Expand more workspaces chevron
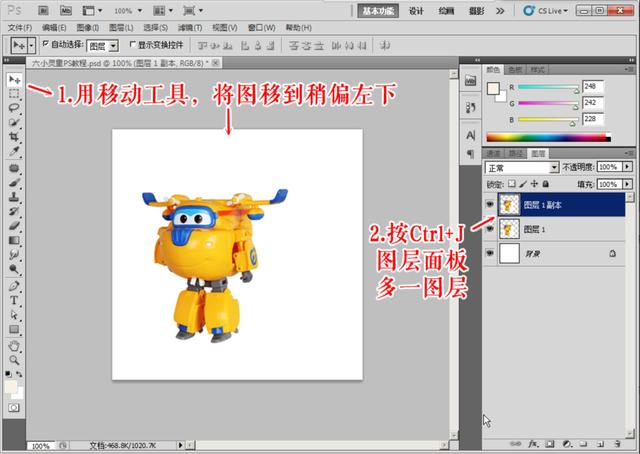The height and width of the screenshot is (454, 640). click(500, 11)
